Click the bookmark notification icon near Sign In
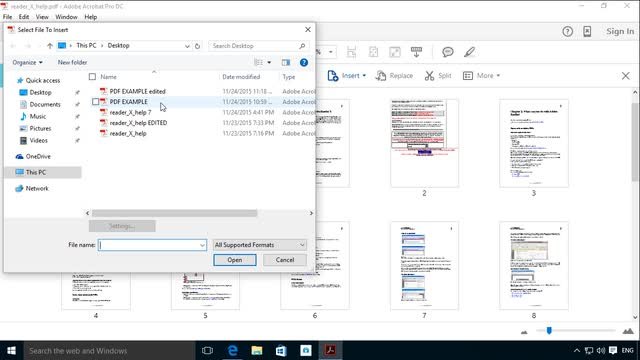 (x=587, y=31)
